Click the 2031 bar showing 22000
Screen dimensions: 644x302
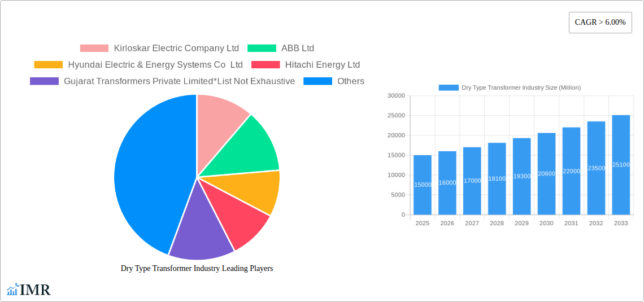pyautogui.click(x=571, y=171)
